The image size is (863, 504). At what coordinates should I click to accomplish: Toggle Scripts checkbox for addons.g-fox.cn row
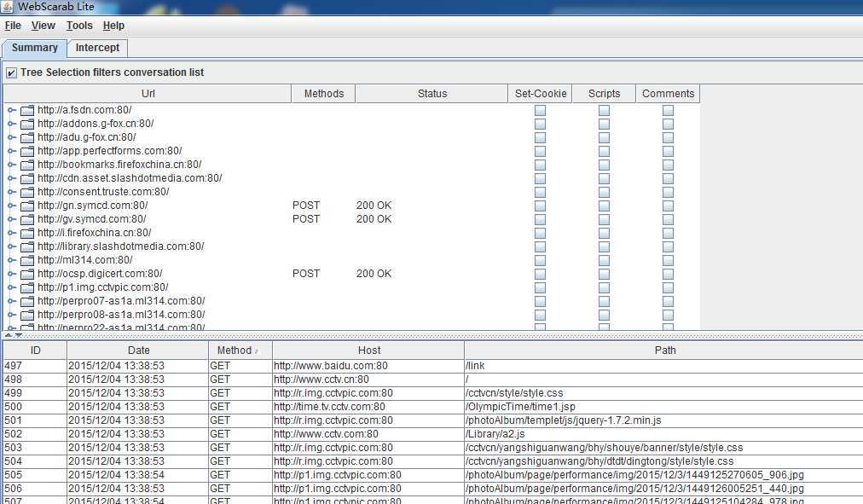pyautogui.click(x=604, y=124)
